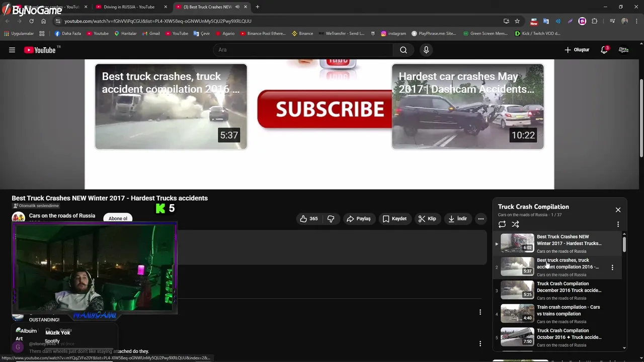The height and width of the screenshot is (362, 644).
Task: Open comment options for the OUSTANDING comment
Action: 480,312
